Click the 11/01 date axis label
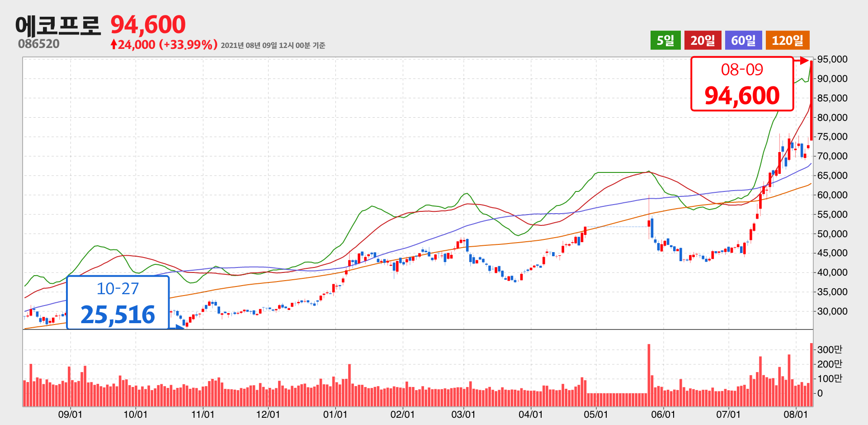 (x=203, y=414)
